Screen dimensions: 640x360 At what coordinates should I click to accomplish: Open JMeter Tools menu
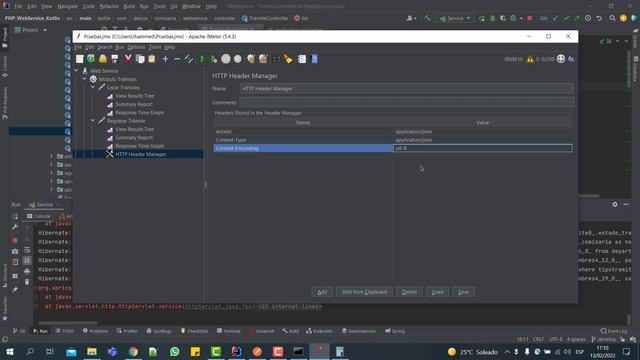(x=155, y=47)
